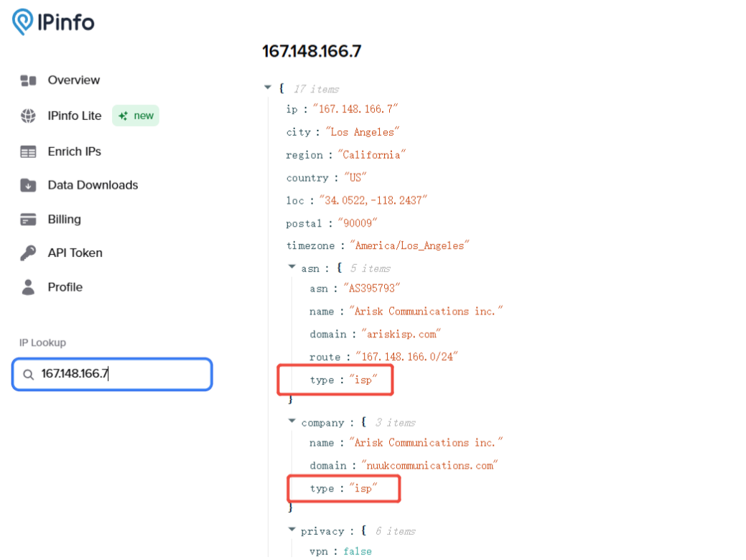Collapse the asn object node

(x=291, y=268)
